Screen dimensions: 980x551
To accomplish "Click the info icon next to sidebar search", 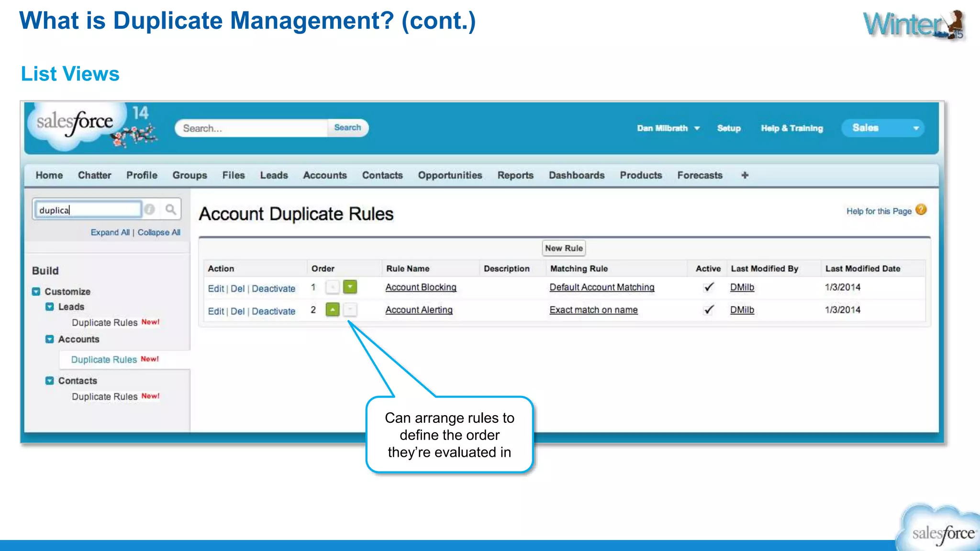I will pos(150,209).
